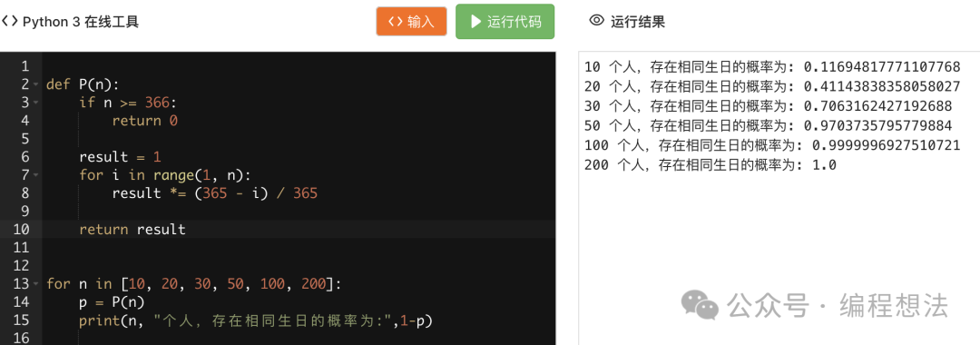This screenshot has height=345, width=980.
Task: Click line number 1 in the gutter
Action: point(24,66)
